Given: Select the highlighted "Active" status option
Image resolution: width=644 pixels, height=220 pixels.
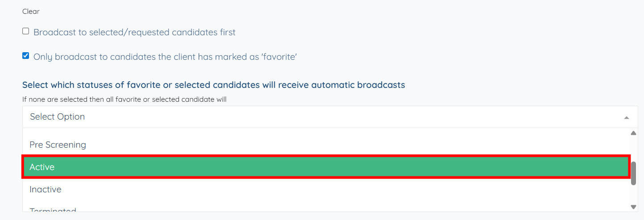Looking at the screenshot, I should (x=42, y=167).
